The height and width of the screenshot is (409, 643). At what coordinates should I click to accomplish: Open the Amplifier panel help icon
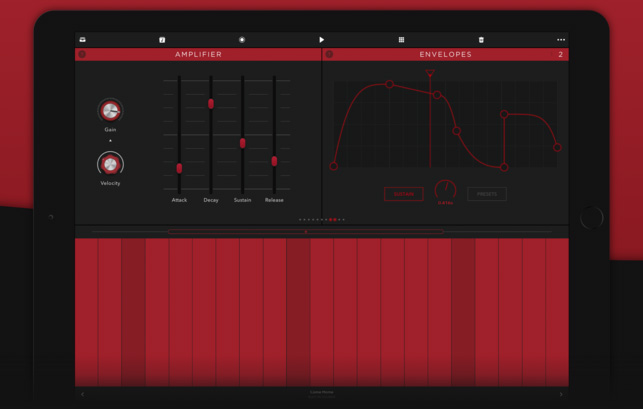[x=82, y=54]
